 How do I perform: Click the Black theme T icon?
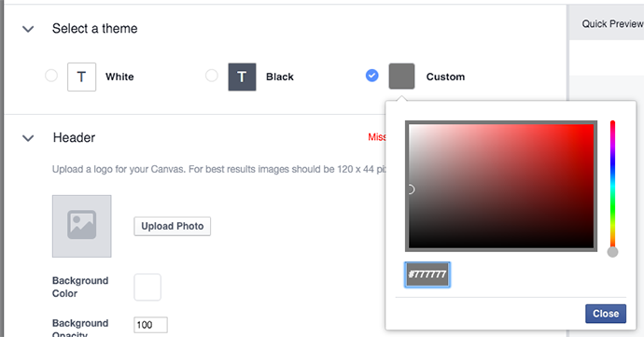[x=242, y=77]
